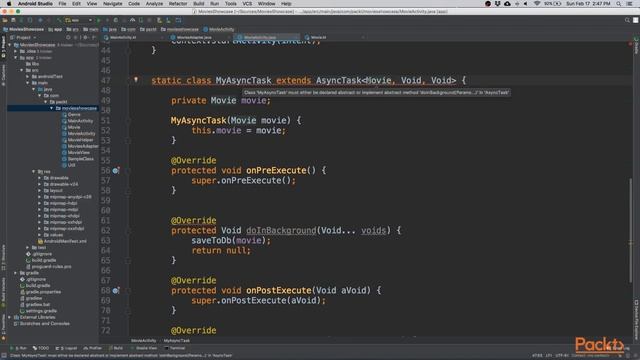
Task: Click the Make Project hammer icon
Action: [59, 20]
